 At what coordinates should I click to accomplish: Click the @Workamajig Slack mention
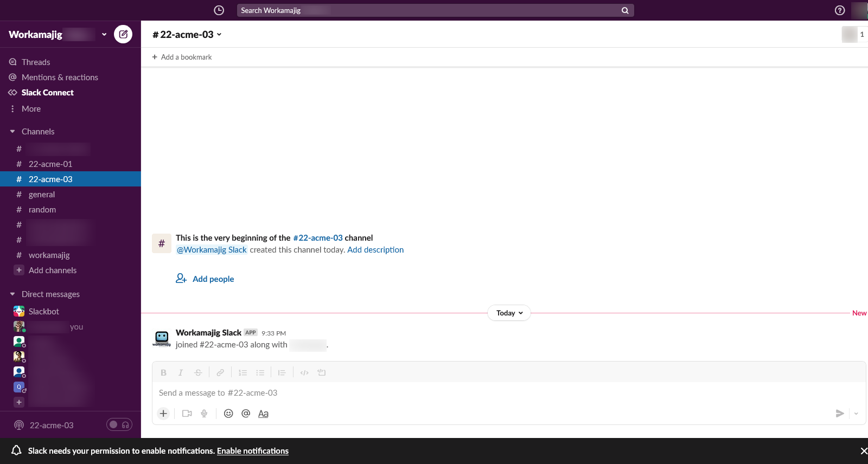coord(212,249)
